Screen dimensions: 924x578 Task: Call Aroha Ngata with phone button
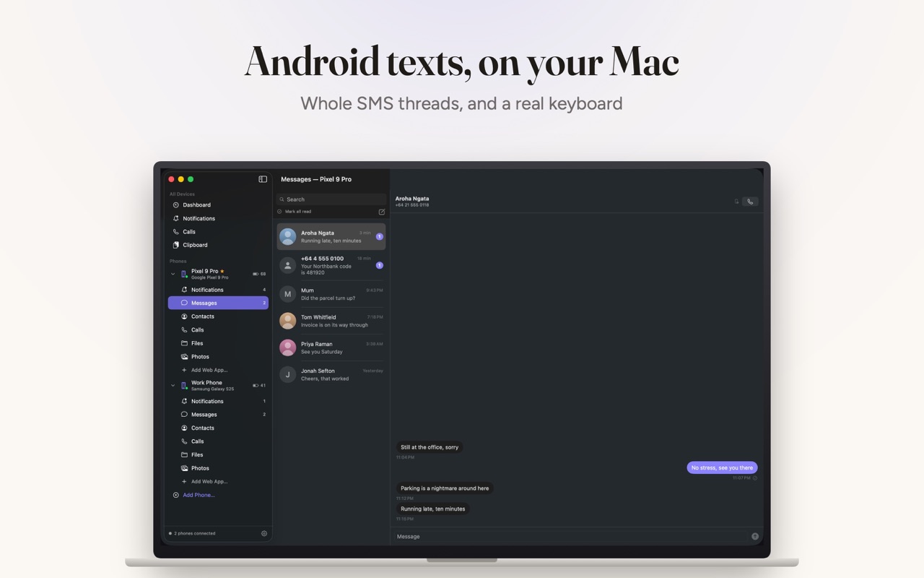coord(750,202)
